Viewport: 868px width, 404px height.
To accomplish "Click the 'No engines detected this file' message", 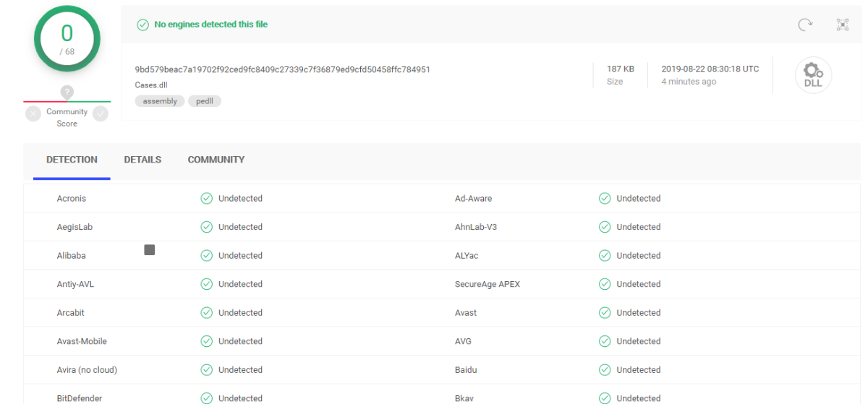I will point(211,25).
